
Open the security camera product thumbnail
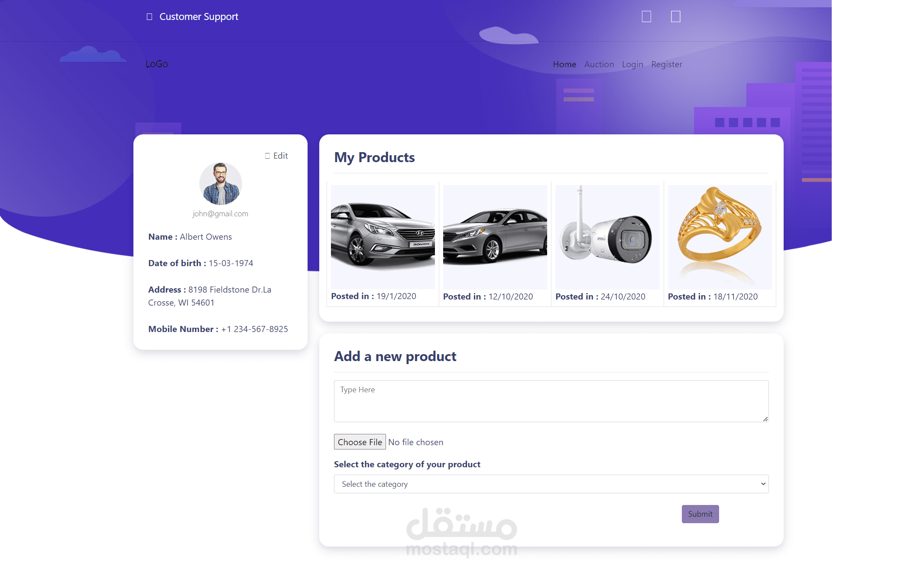pyautogui.click(x=607, y=237)
